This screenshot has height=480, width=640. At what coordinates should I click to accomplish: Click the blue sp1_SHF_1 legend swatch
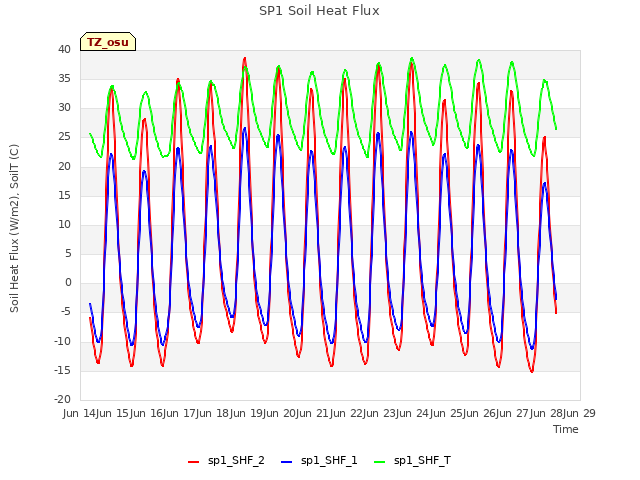pyautogui.click(x=287, y=462)
